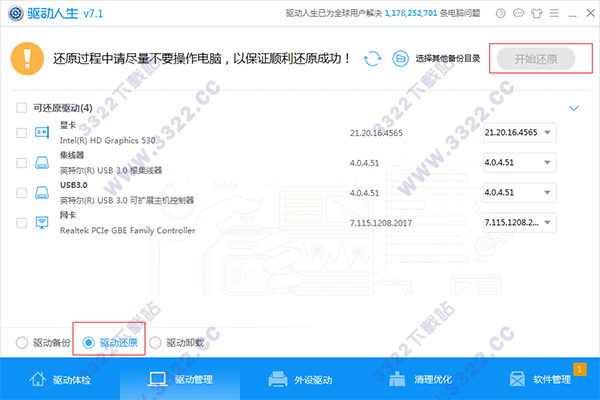Switch to the 外设驱动 tab

(300, 379)
